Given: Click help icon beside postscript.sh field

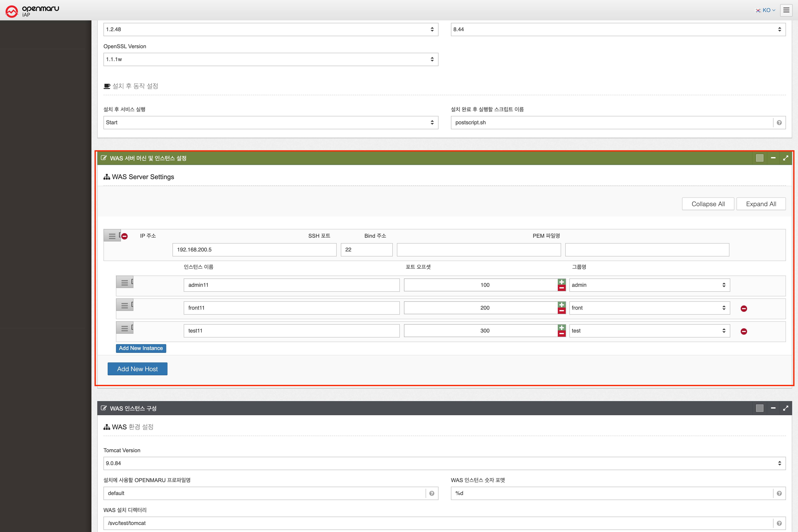Looking at the screenshot, I should (x=779, y=123).
